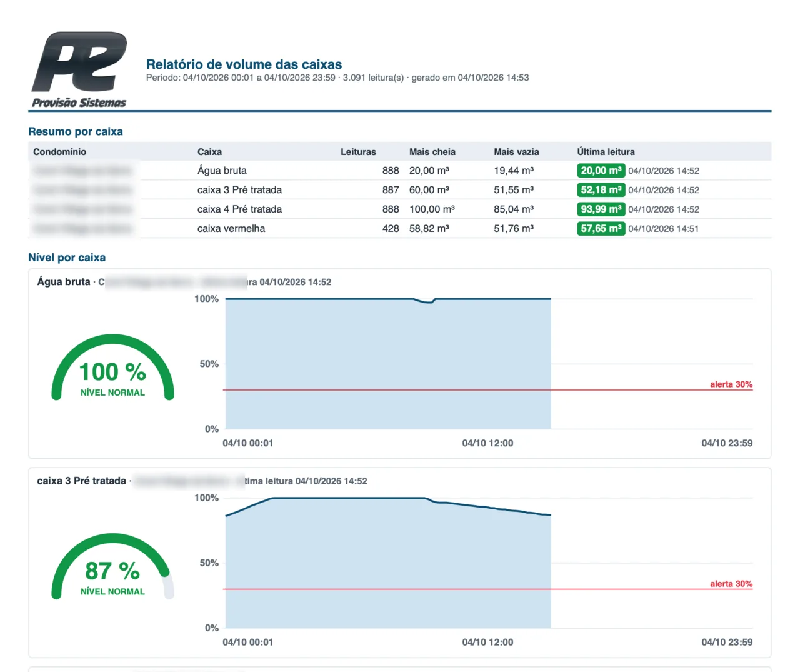Image resolution: width=800 pixels, height=672 pixels.
Task: Click the "60,00 m³" fullest value
Action: [429, 190]
